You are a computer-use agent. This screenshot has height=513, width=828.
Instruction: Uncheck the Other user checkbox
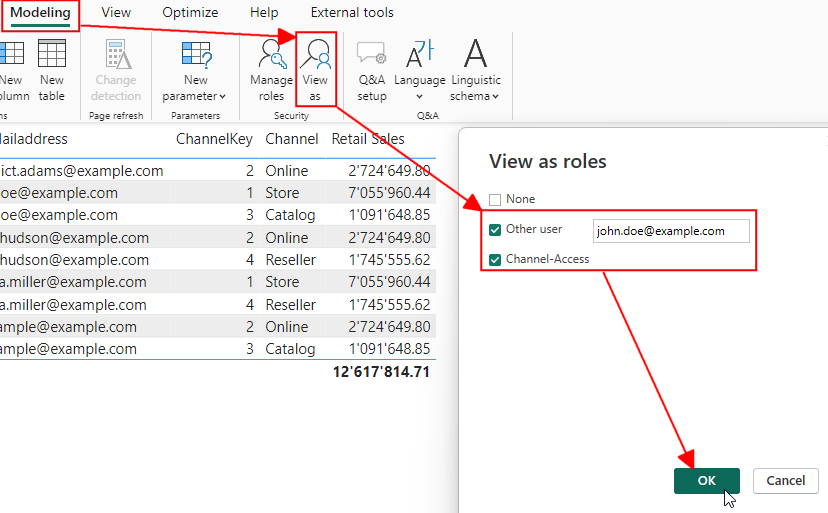(495, 230)
